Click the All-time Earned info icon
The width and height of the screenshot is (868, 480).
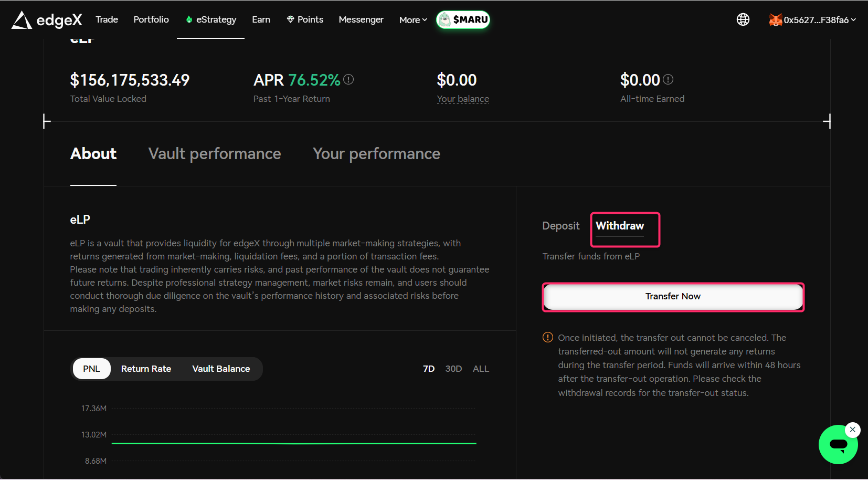668,79
